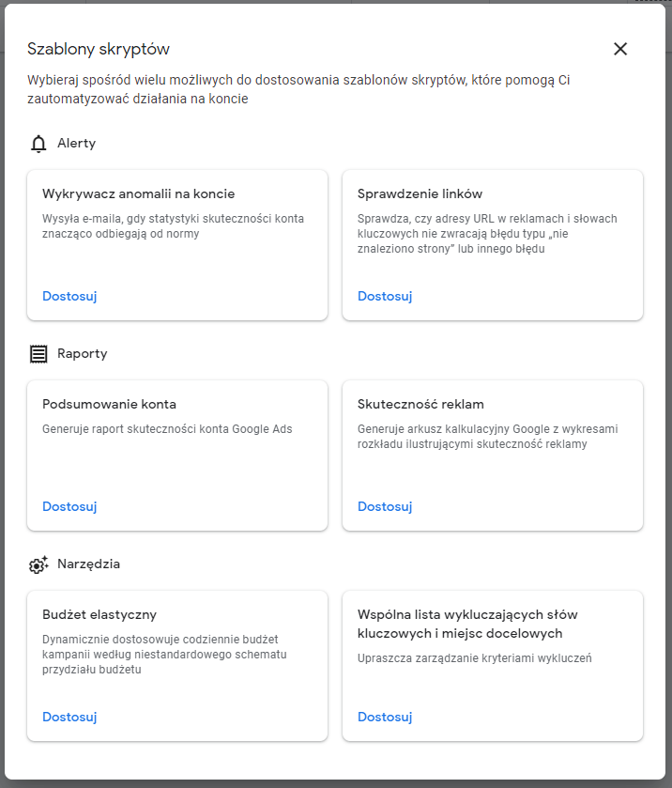Click the Budżet elastyczny card title
This screenshot has width=672, height=788.
99,614
